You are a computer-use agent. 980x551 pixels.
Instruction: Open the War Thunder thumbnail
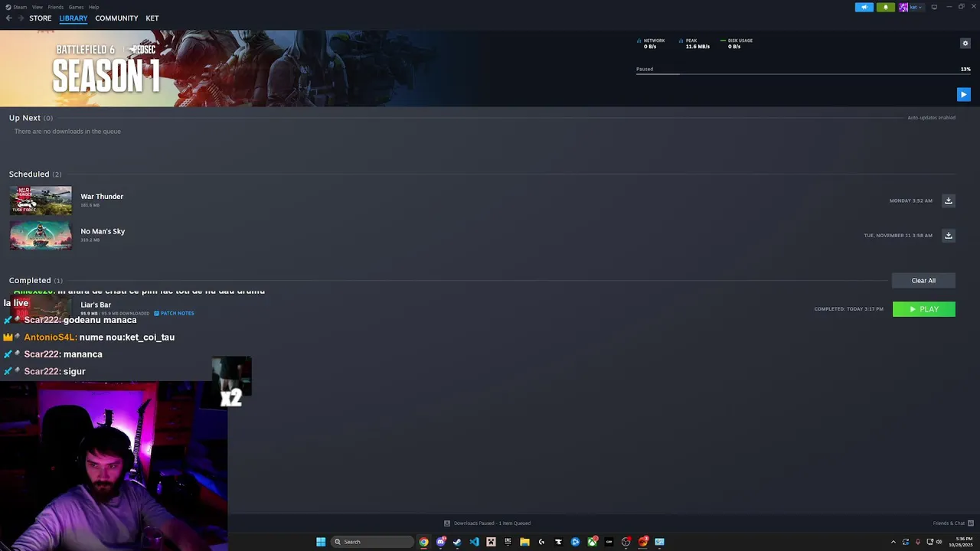click(x=41, y=201)
